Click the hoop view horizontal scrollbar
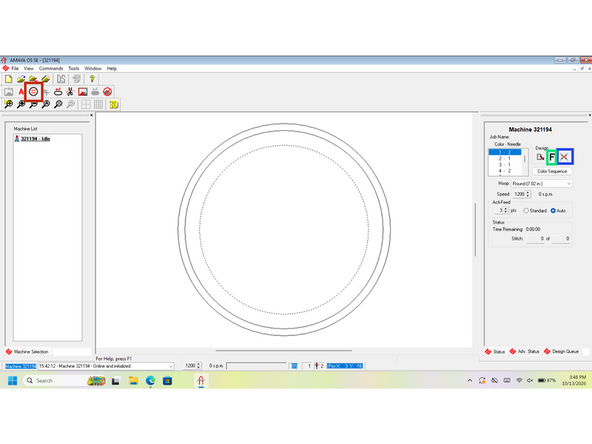 click(284, 351)
